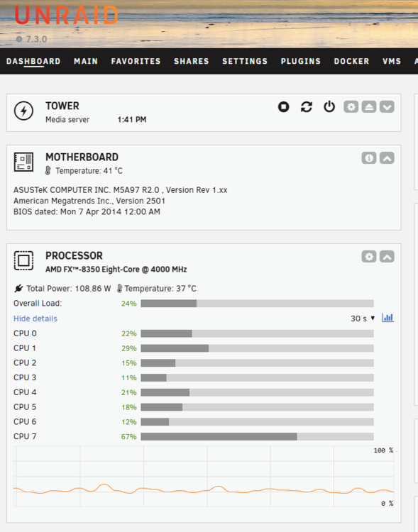Image resolution: width=418 pixels, height=532 pixels.
Task: Click the Media server description
Action: click(67, 119)
